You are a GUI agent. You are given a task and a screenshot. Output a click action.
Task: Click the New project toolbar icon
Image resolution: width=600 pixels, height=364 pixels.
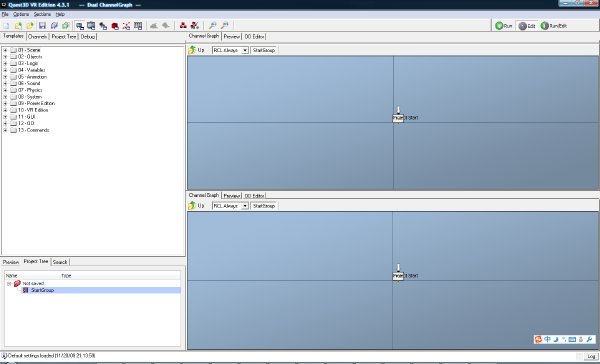click(6, 26)
